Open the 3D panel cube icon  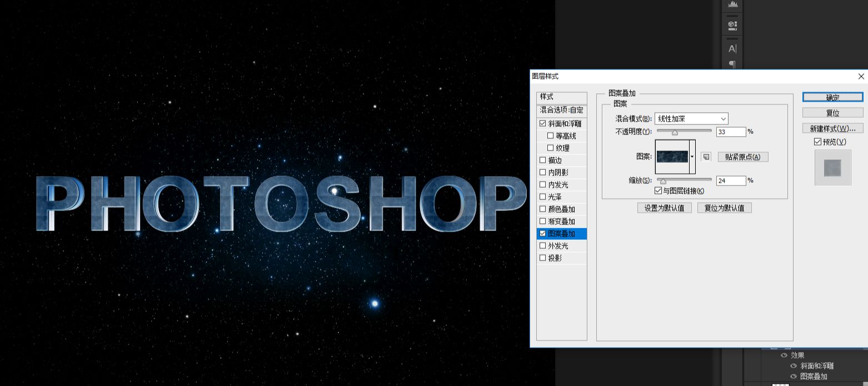(x=732, y=25)
